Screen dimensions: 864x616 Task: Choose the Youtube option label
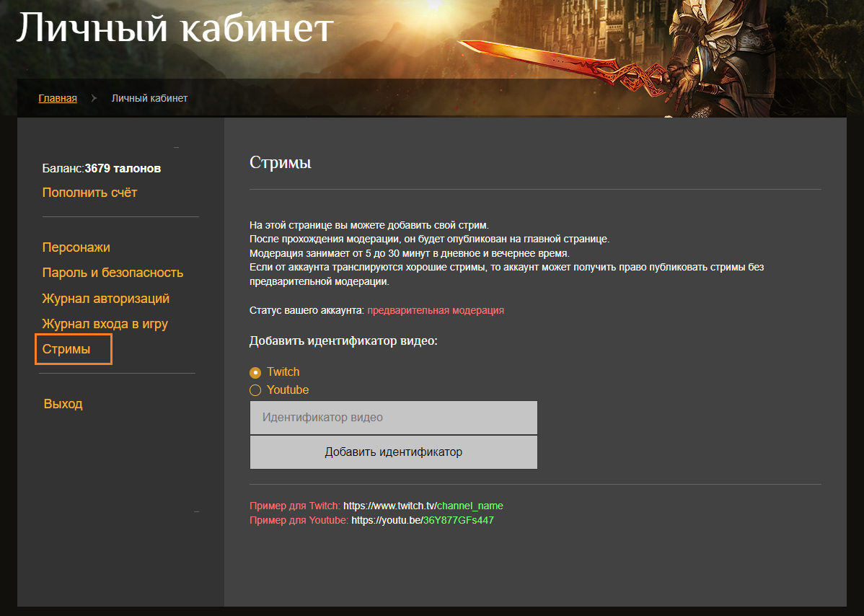(x=288, y=390)
